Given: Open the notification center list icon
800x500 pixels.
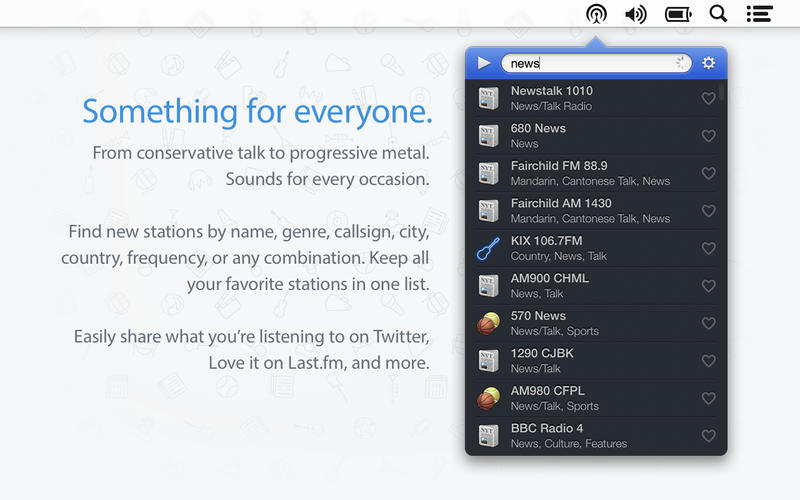Looking at the screenshot, I should coord(759,14).
